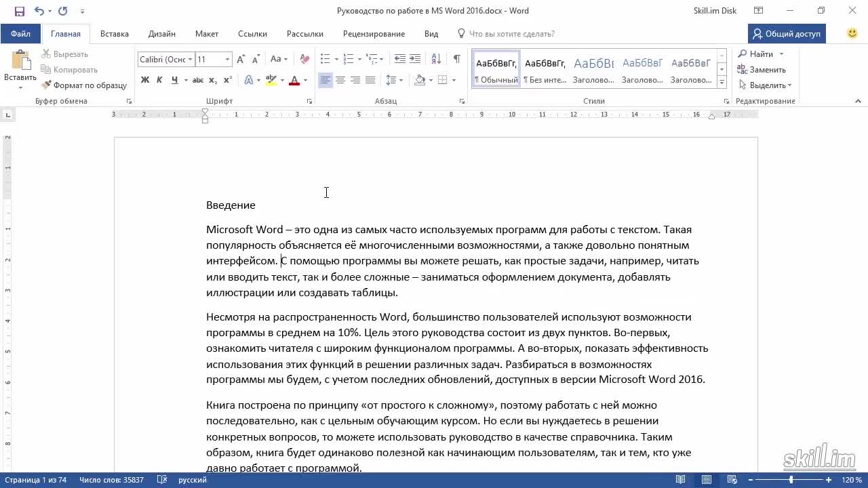Viewport: 868px width, 488px height.
Task: Select Format Painter (Формат по образцу)
Action: tap(85, 85)
